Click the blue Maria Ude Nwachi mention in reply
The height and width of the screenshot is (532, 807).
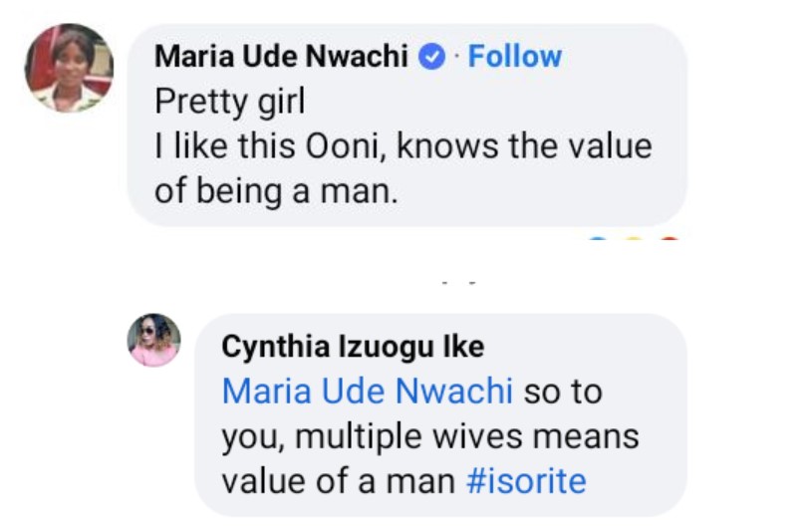click(367, 392)
